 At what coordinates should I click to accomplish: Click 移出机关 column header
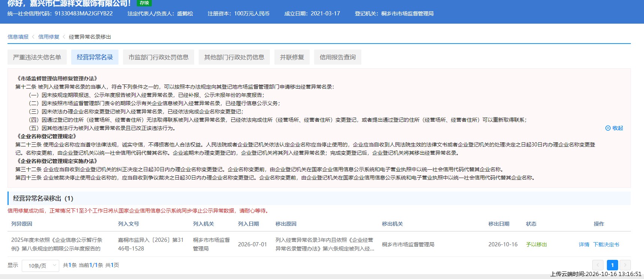(x=392, y=224)
